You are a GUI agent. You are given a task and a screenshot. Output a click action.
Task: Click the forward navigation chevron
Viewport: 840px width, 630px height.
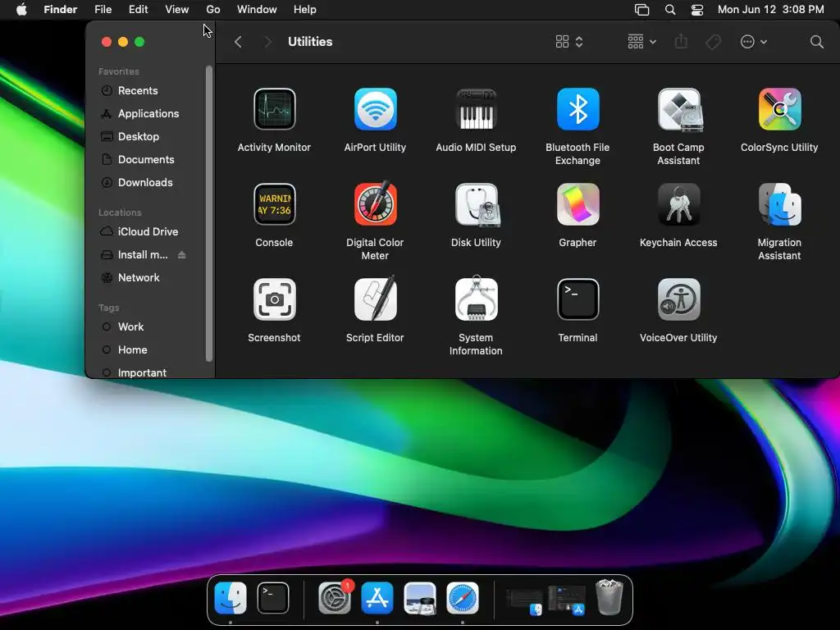click(268, 42)
